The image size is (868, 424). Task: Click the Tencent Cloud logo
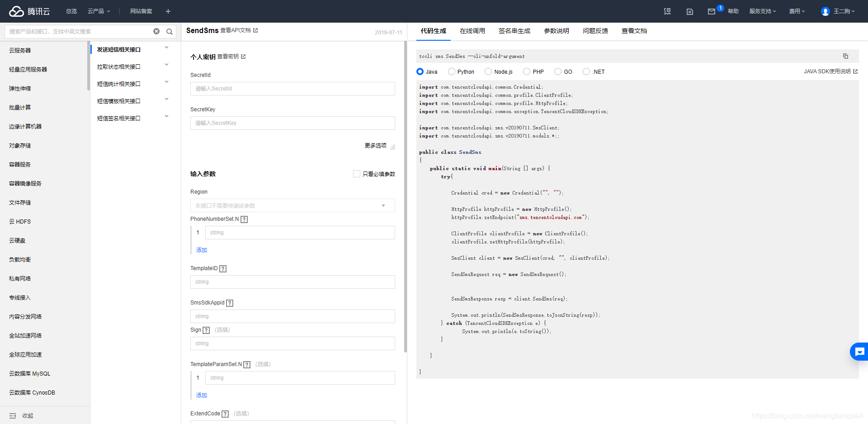29,11
